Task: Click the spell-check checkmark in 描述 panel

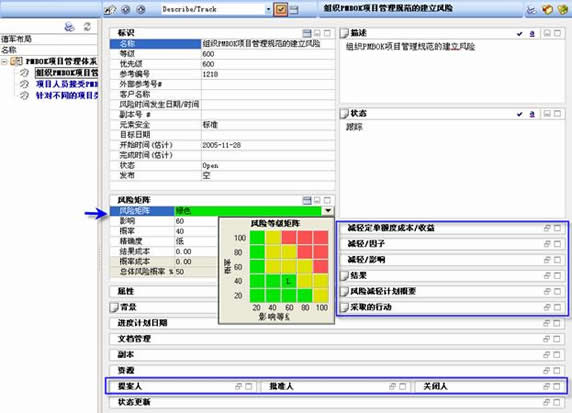Action: 520,34
